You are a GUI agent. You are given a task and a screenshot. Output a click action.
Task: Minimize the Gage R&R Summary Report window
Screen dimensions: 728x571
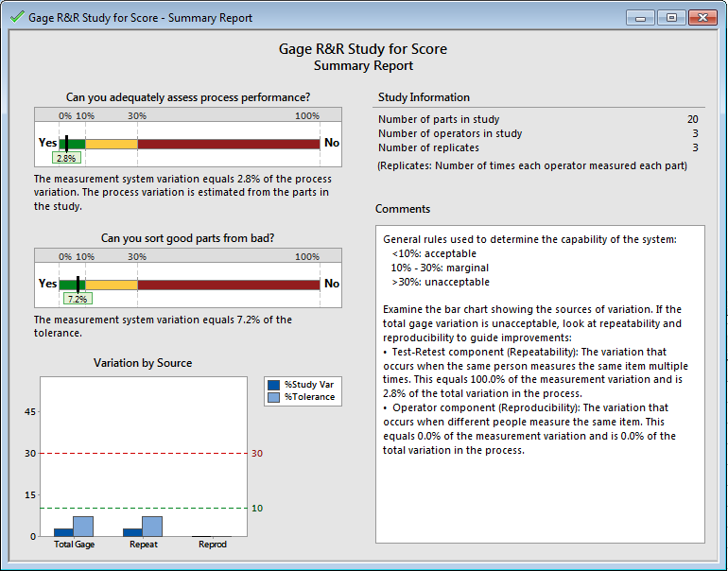coord(641,17)
